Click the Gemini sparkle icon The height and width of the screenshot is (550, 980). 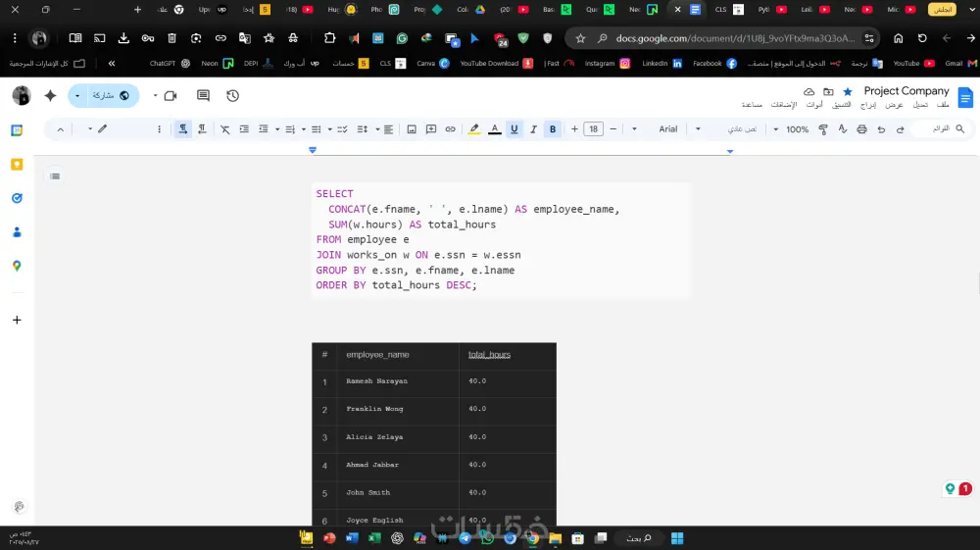click(51, 96)
